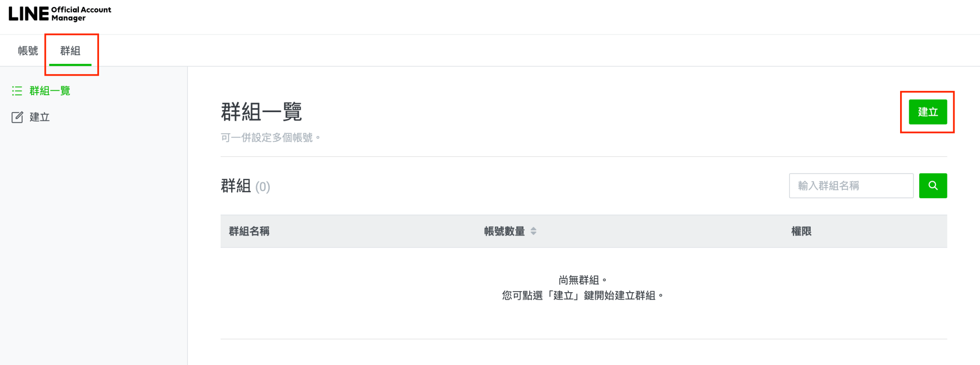Click the up arrow on 帳號數量 column
This screenshot has width=980, height=365.
[x=535, y=228]
